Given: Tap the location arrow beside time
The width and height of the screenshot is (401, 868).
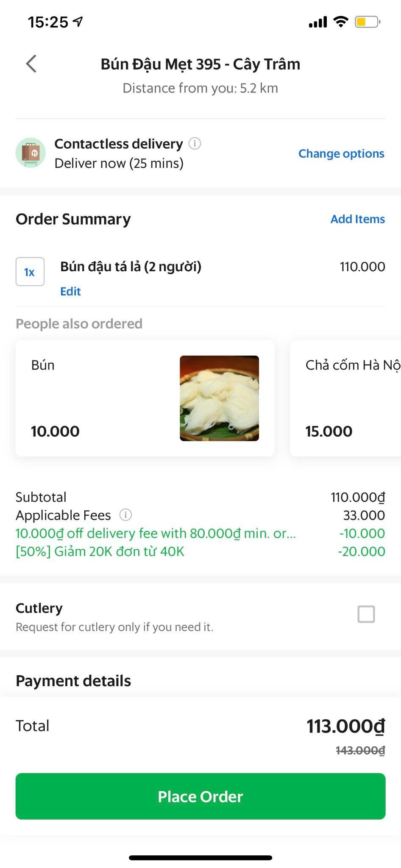Looking at the screenshot, I should point(78,22).
